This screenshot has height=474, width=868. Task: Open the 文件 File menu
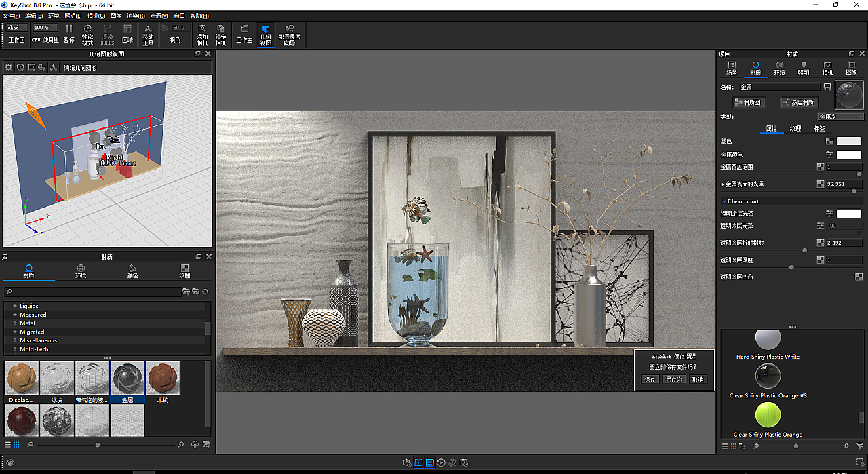[12, 16]
